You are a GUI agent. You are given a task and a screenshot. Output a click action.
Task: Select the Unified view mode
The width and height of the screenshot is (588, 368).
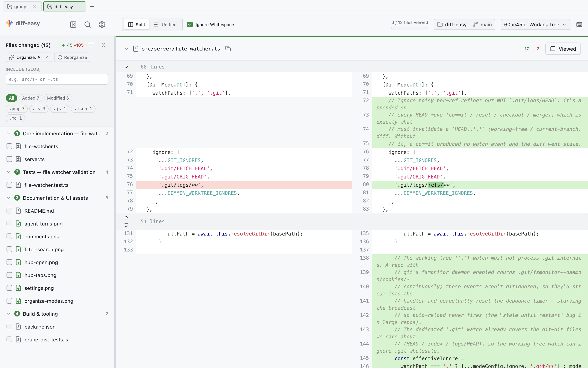point(165,25)
